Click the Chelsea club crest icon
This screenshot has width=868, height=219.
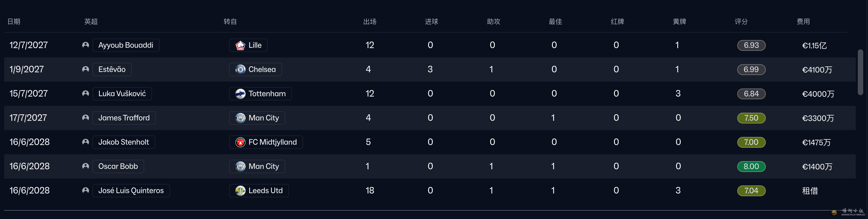pyautogui.click(x=240, y=70)
